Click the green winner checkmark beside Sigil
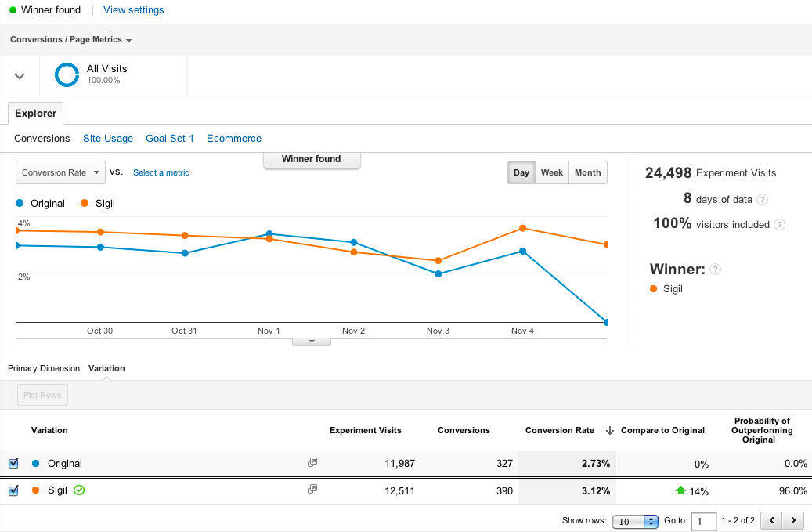This screenshot has height=532, width=812. 79,490
